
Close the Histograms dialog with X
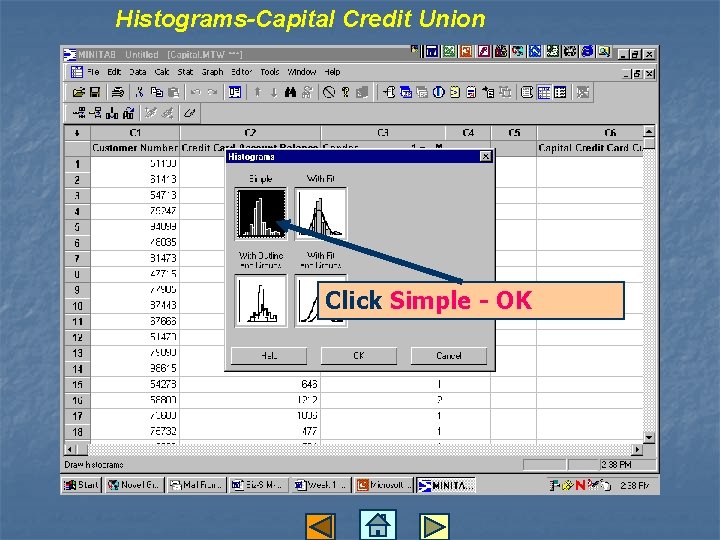485,157
